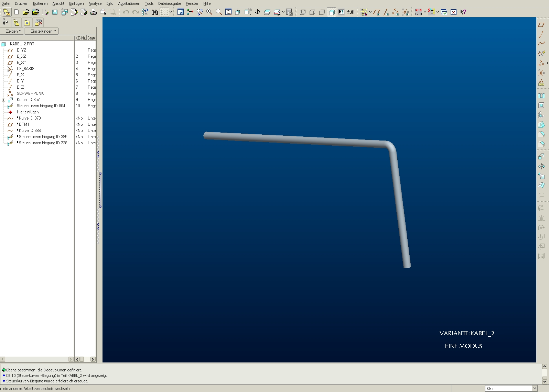Click the help pointer question mark icon
The width and height of the screenshot is (549, 392).
pos(463,12)
